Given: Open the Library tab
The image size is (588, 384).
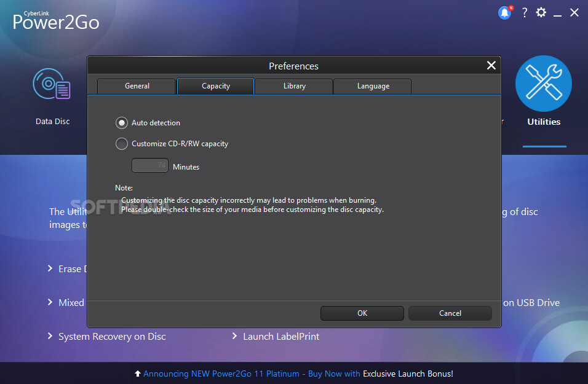Looking at the screenshot, I should pos(294,86).
